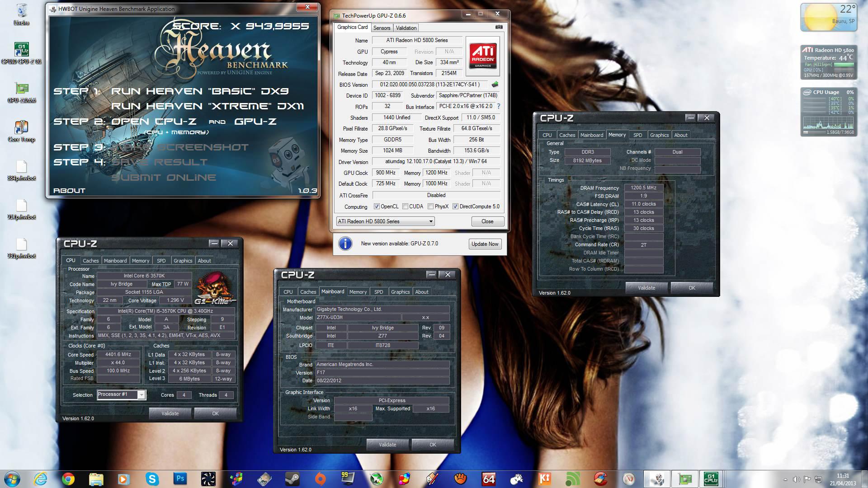Show hidden system tray icons
The image size is (868, 488).
[x=785, y=479]
